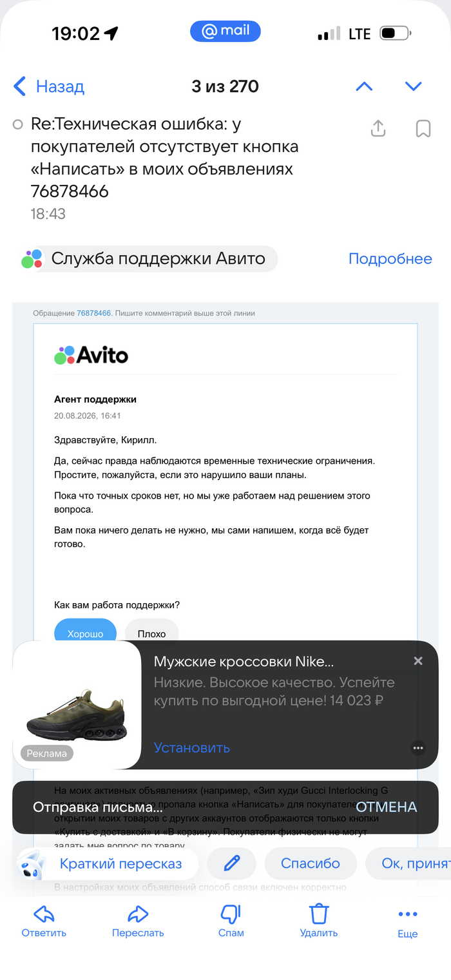
Task: Bookmark this email with flag icon
Action: click(x=423, y=128)
